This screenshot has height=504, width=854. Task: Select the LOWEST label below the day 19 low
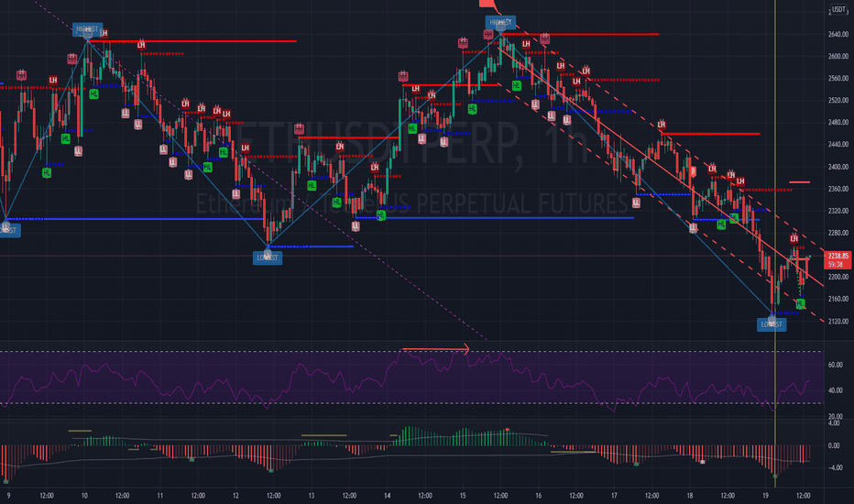click(x=772, y=324)
